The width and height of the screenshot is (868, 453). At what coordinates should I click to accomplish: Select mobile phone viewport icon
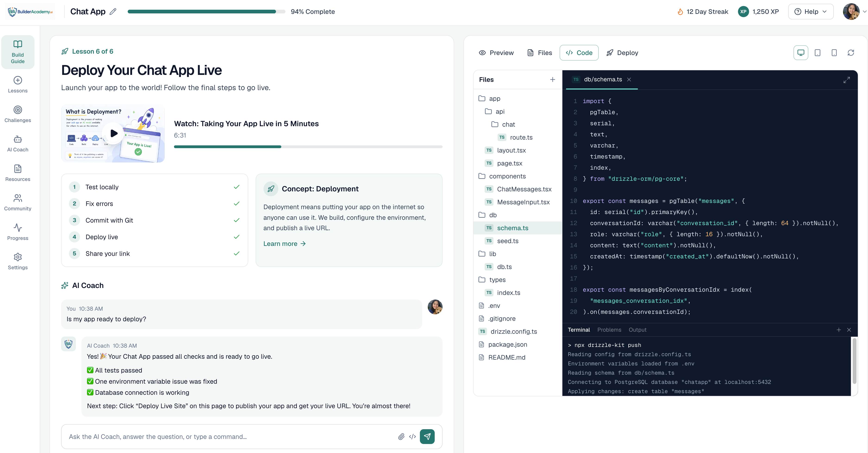point(834,53)
